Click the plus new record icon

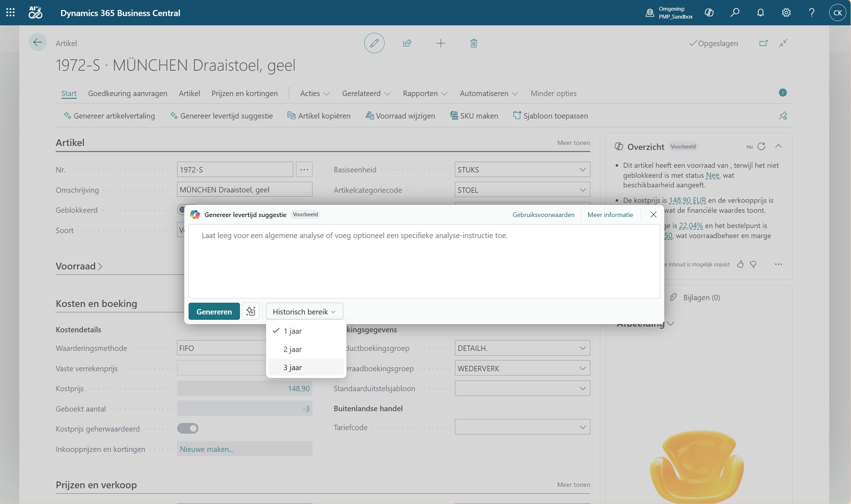(440, 43)
